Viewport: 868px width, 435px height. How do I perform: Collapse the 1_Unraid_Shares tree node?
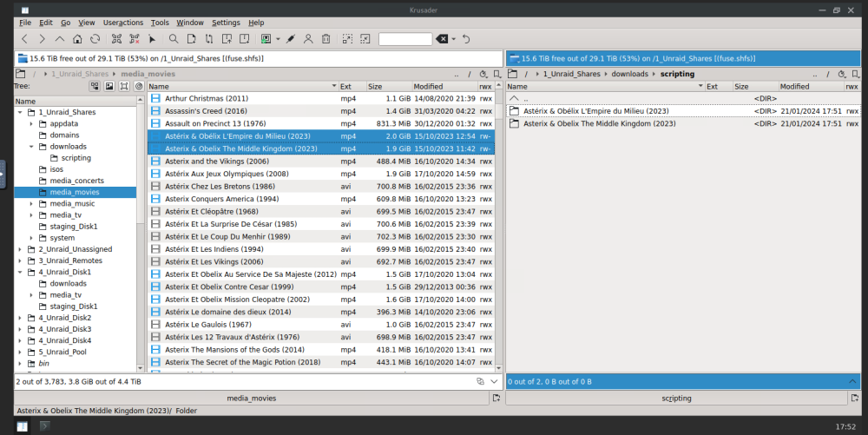(x=21, y=112)
